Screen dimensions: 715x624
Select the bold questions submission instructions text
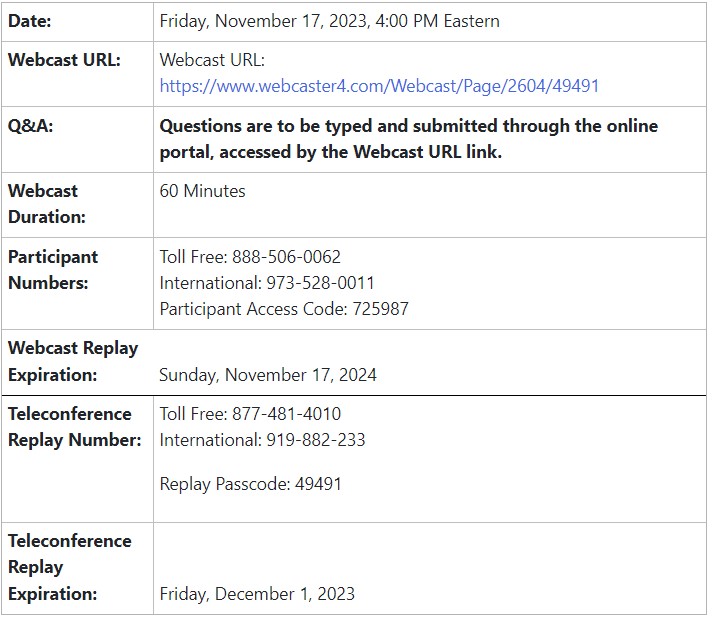(x=409, y=139)
